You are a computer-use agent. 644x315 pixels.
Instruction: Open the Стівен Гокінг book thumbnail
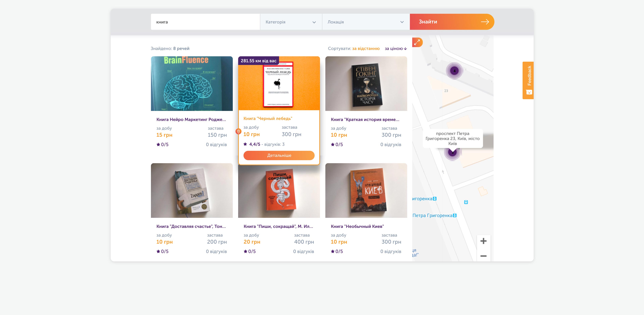(x=366, y=84)
